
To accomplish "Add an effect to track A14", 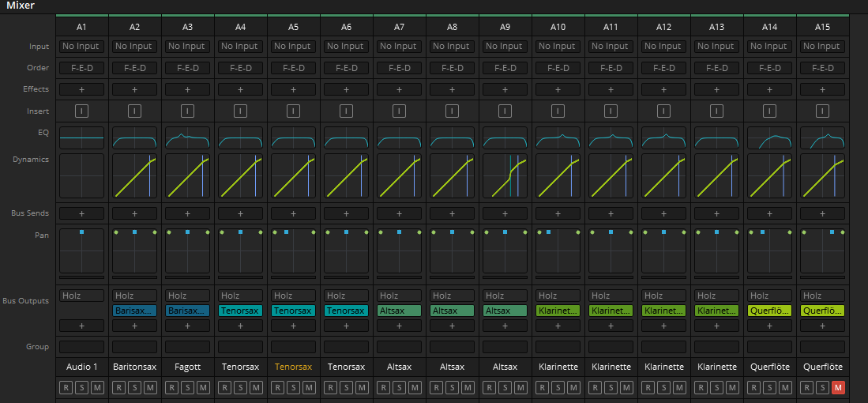I will [x=770, y=89].
